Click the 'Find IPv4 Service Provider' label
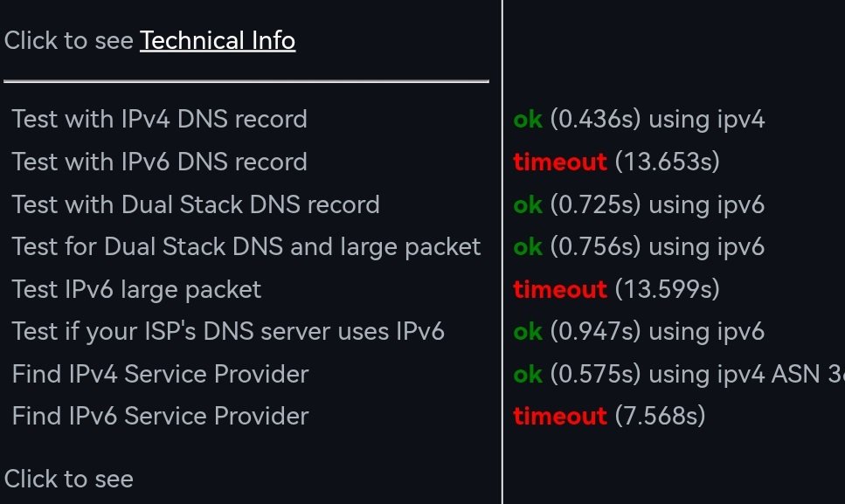Screen dimensions: 845x504 pyautogui.click(x=160, y=375)
